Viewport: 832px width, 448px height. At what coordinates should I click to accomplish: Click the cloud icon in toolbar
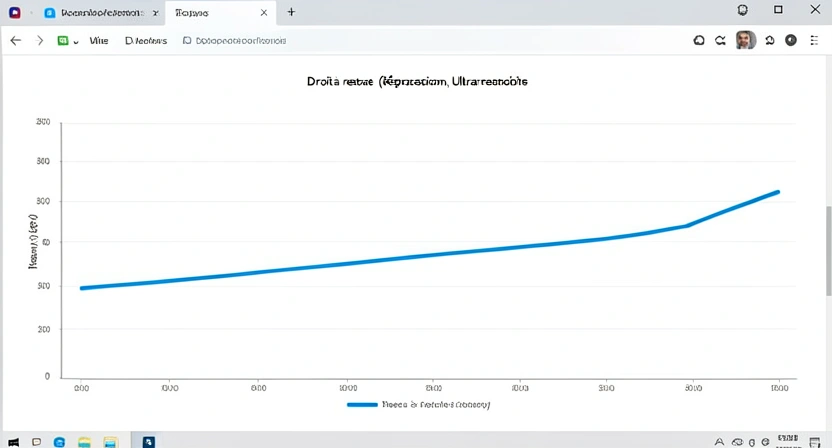click(699, 40)
